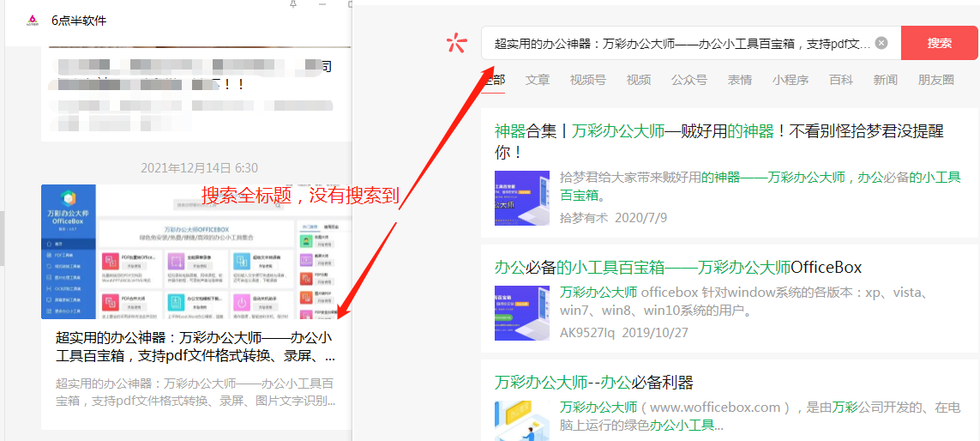Click the date 2019/10/27
The image size is (980, 441).
coord(655,332)
